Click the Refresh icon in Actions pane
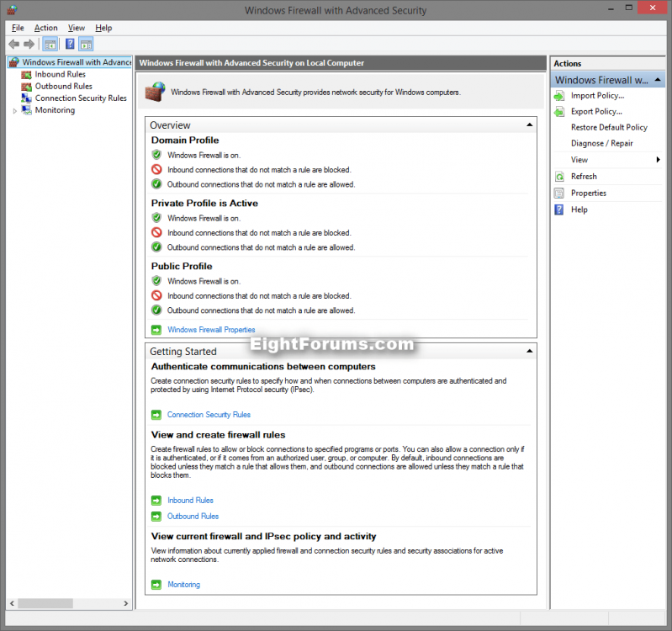This screenshot has width=672, height=631. [x=559, y=177]
